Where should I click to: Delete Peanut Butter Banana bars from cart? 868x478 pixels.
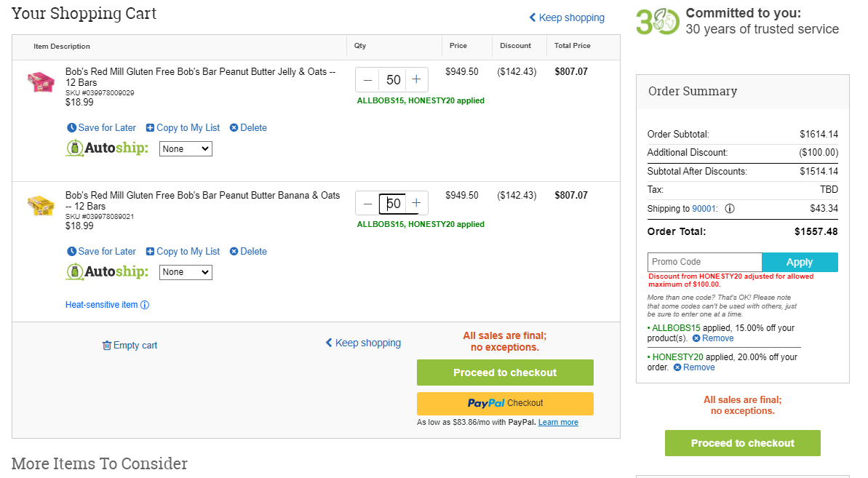click(x=248, y=251)
